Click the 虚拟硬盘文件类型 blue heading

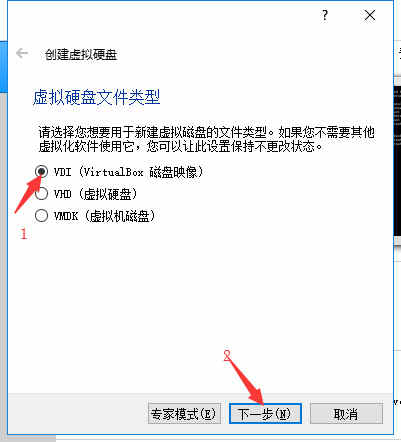point(97,97)
